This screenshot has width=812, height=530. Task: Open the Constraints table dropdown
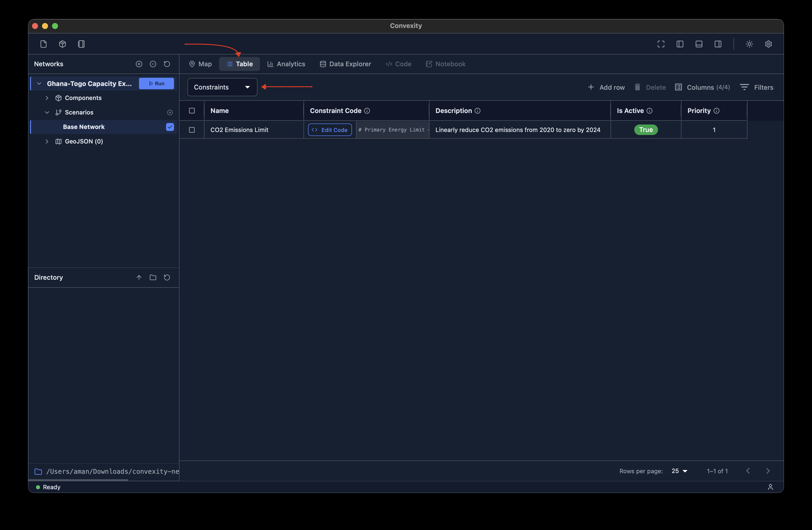(x=222, y=87)
